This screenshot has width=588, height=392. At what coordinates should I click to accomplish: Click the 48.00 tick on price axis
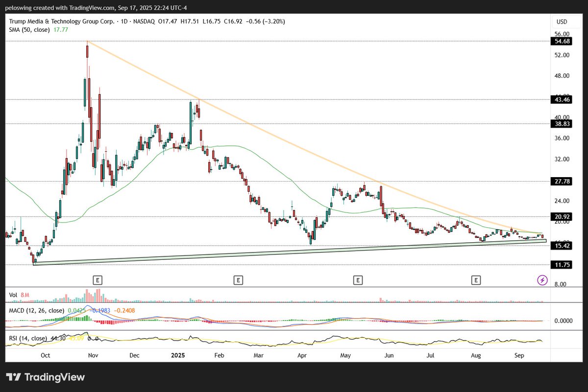point(562,76)
